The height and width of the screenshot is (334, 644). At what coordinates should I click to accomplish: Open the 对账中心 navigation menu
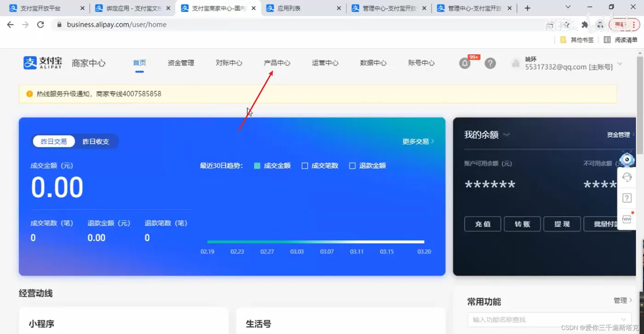click(x=229, y=63)
